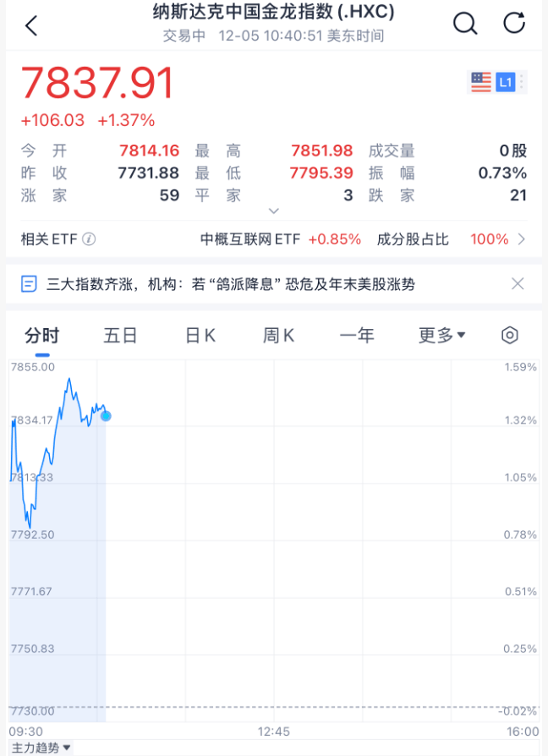Open the search magnifier icon
The width and height of the screenshot is (548, 756).
[x=465, y=24]
